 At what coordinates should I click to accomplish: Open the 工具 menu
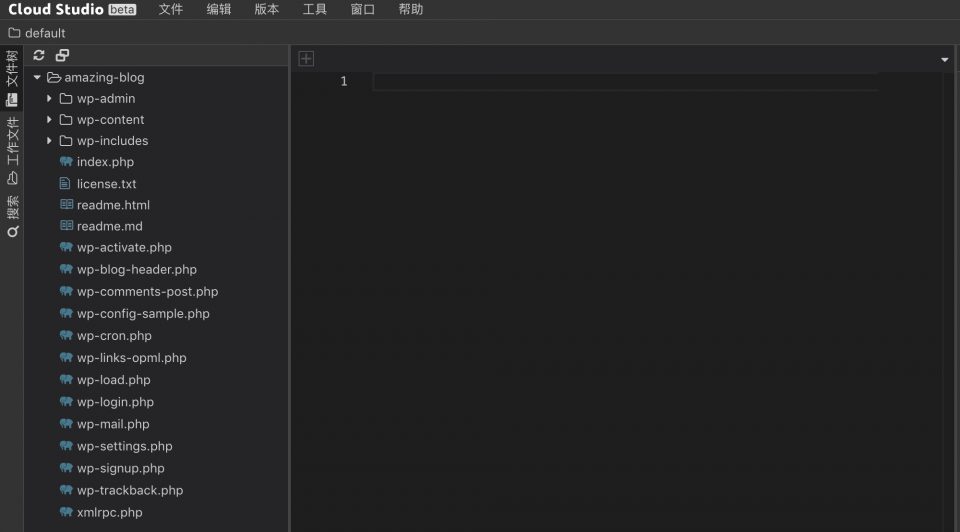314,9
